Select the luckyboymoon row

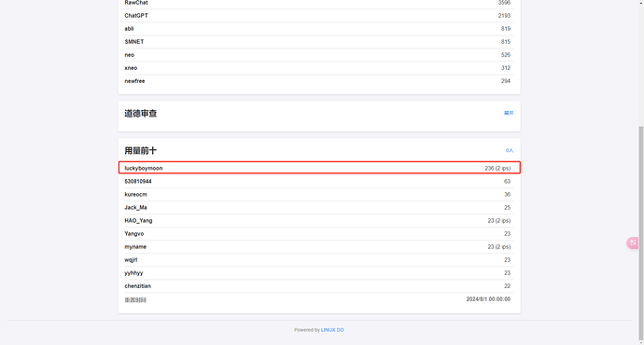coord(319,168)
